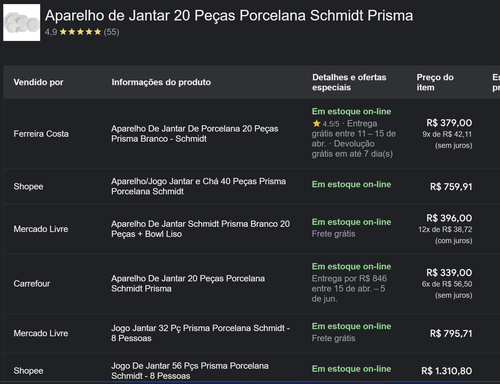Viewport: 500px width, 384px height.
Task: Click the 'Detalhes e ofertas especiais' header
Action: pyautogui.click(x=349, y=82)
